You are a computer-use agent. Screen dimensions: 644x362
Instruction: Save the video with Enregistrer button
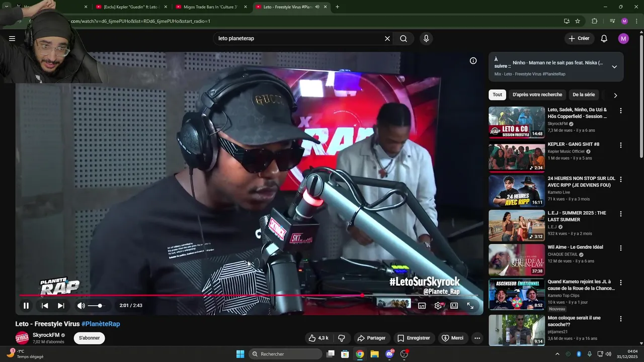pyautogui.click(x=414, y=338)
